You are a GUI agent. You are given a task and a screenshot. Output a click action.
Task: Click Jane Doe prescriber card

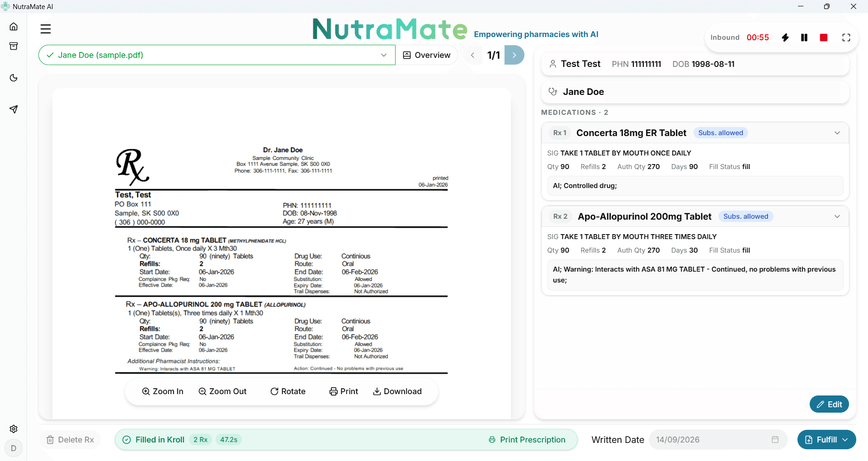coord(695,92)
